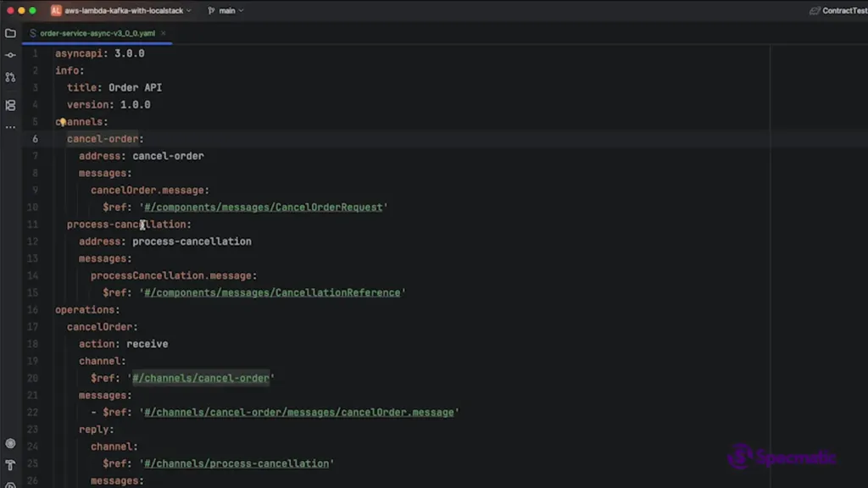The image size is (868, 488).
Task: Follow the CancellationReference component reference link
Action: point(271,293)
